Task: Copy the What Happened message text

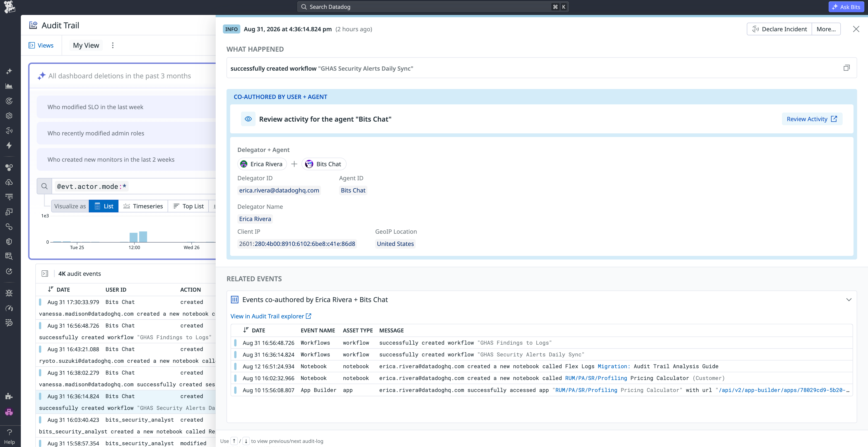Action: [846, 68]
